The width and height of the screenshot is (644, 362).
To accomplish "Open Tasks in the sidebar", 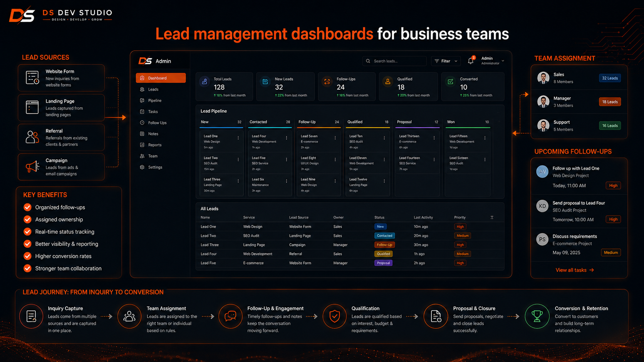I will click(x=153, y=112).
